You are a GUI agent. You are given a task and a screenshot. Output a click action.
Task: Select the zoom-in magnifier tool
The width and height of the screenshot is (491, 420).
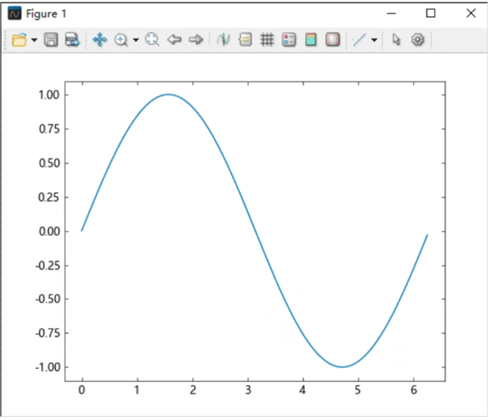pyautogui.click(x=121, y=40)
